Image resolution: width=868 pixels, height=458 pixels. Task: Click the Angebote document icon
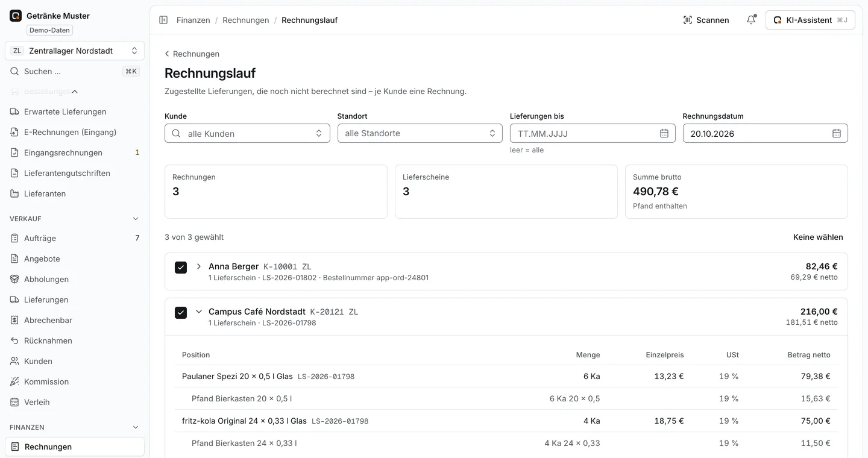click(14, 259)
